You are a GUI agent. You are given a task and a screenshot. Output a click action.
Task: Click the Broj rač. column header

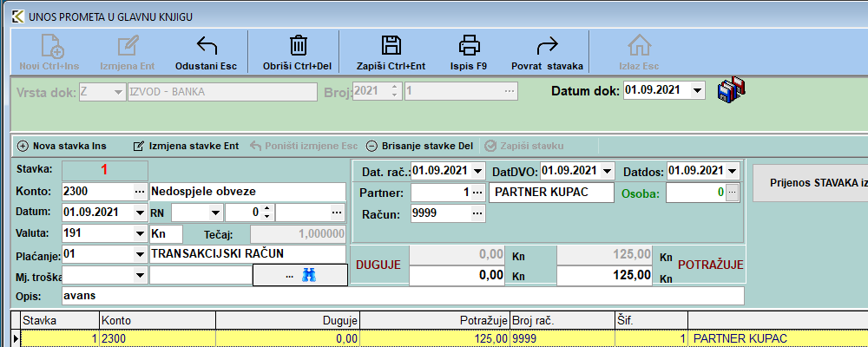tap(562, 320)
